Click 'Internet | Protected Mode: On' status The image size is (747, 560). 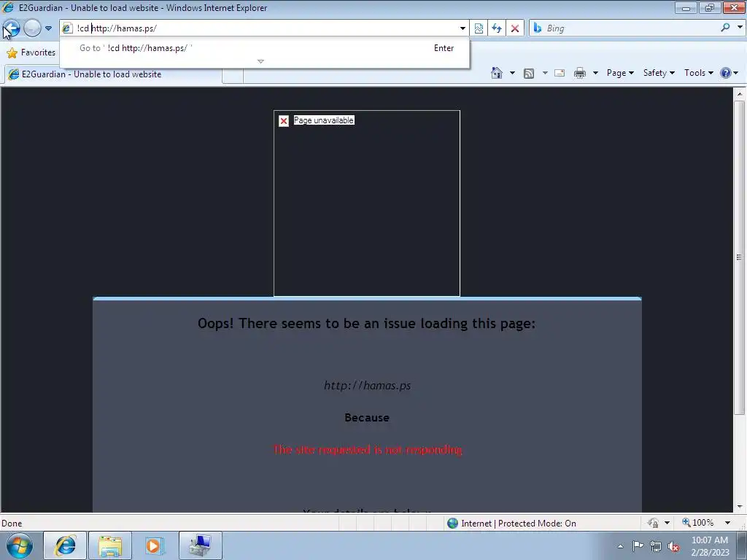(519, 524)
